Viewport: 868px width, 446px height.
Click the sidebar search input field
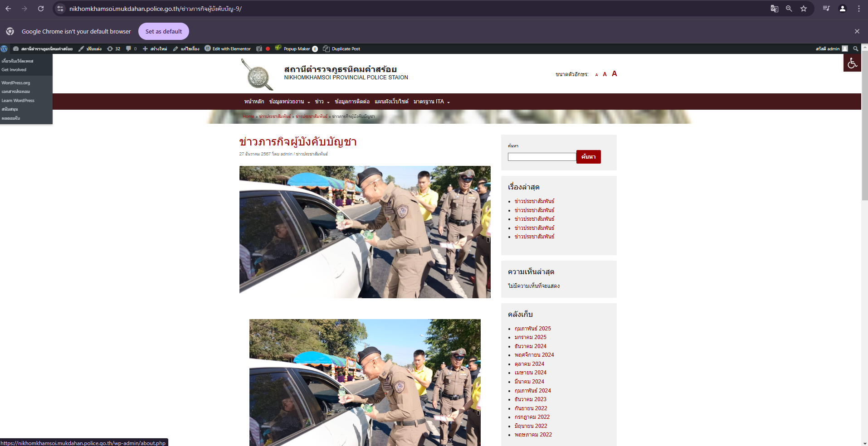click(541, 157)
